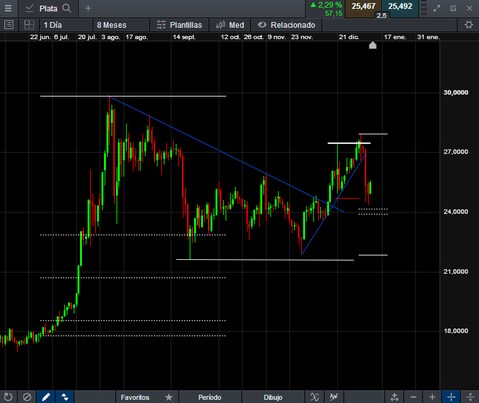
Task: Zoom in with the bottom plus icon
Action: [432, 397]
